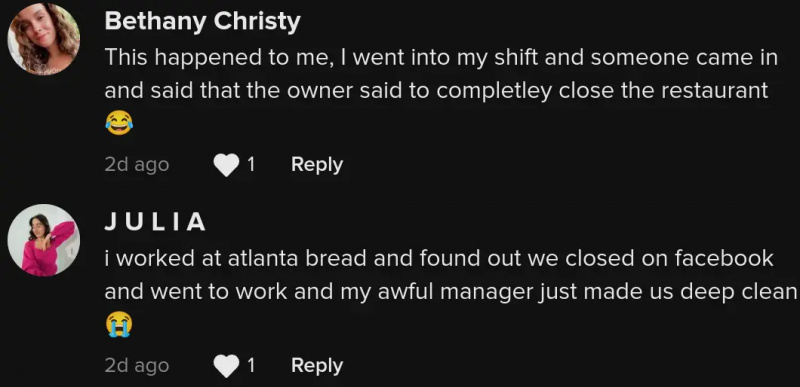This screenshot has height=387, width=800.
Task: Like JULIA's comment with the heart icon
Action: (x=226, y=366)
